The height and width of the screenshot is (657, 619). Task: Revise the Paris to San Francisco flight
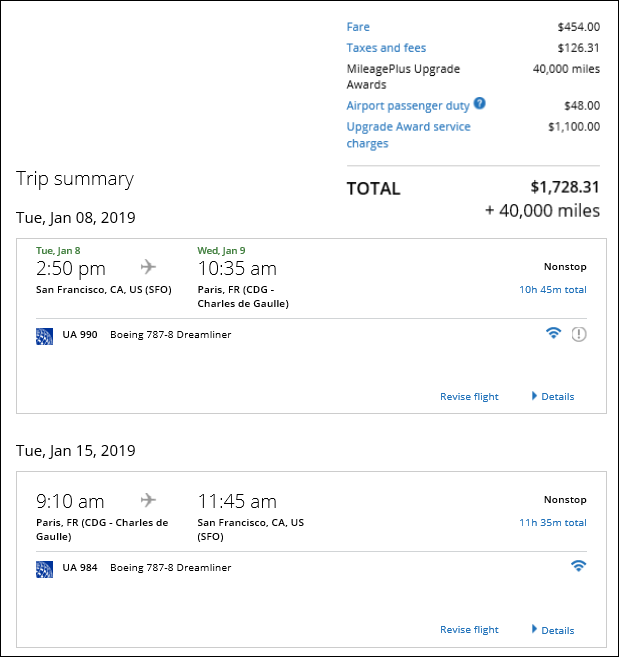469,629
